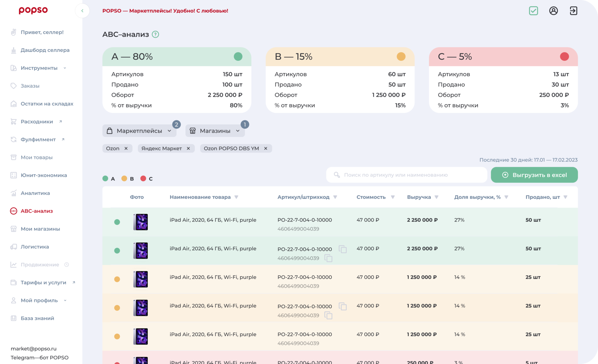Image resolution: width=598 pixels, height=364 pixels.
Task: Click the header slogan POPSO — Маркетплейсы!
Action: click(165, 11)
